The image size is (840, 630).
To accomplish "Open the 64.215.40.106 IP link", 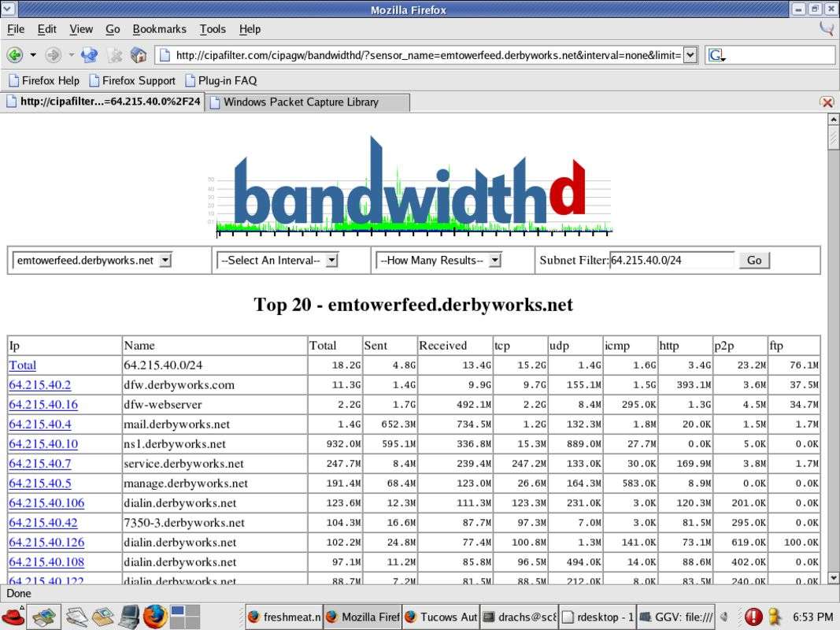I will point(46,503).
